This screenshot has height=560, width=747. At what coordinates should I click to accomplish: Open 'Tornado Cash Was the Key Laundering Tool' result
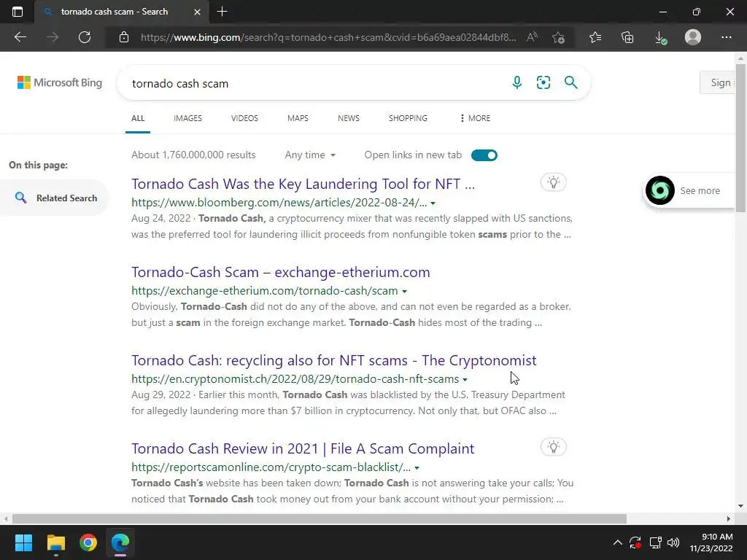(x=303, y=184)
